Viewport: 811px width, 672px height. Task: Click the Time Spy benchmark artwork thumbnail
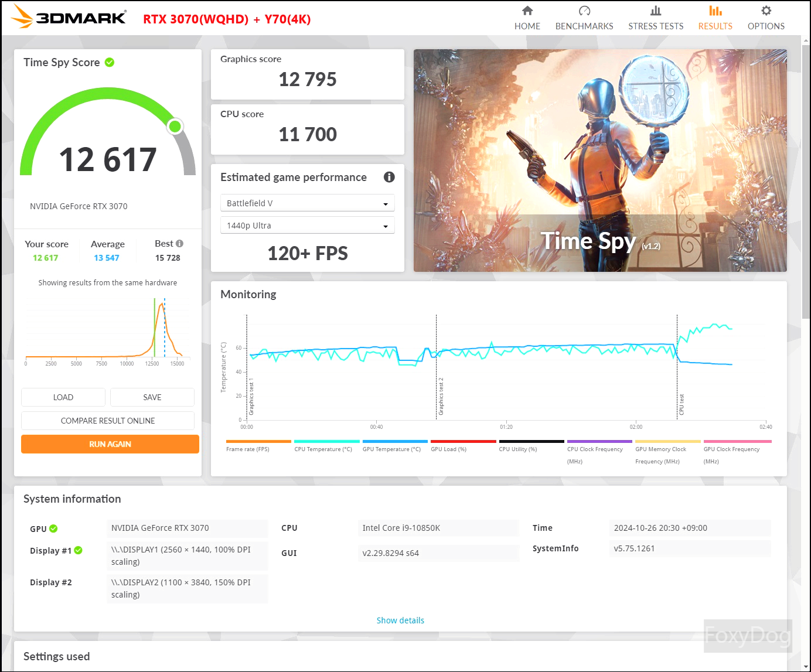tap(600, 161)
